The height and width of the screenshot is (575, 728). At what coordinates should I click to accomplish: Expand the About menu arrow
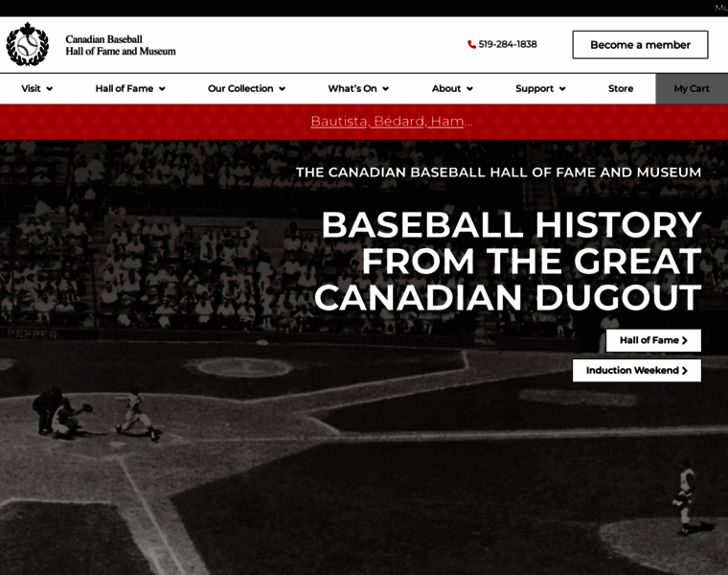point(470,89)
